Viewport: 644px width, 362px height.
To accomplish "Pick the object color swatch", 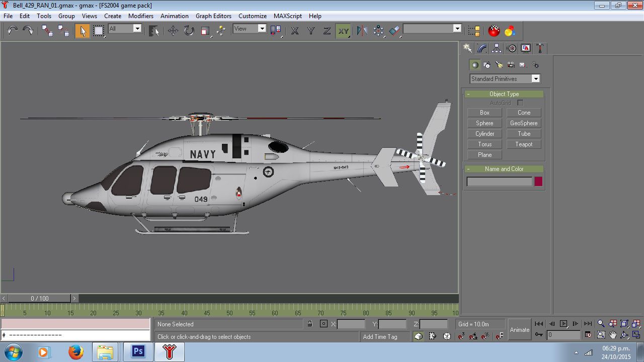I will pyautogui.click(x=538, y=181).
